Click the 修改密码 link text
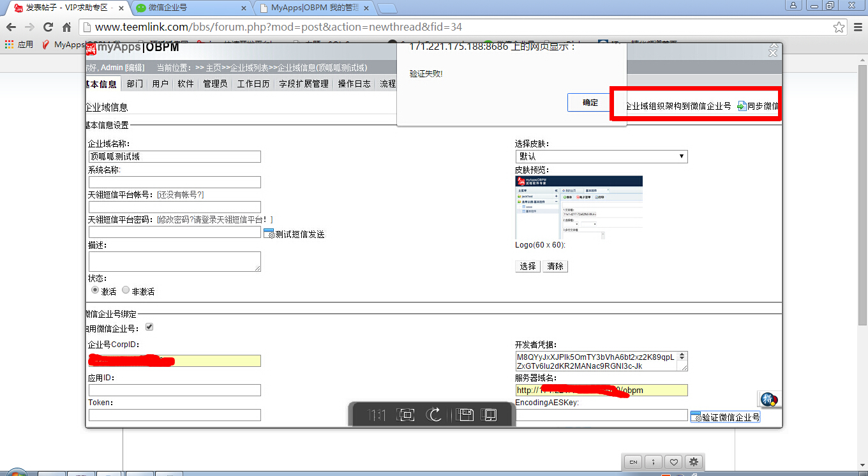 click(176, 220)
